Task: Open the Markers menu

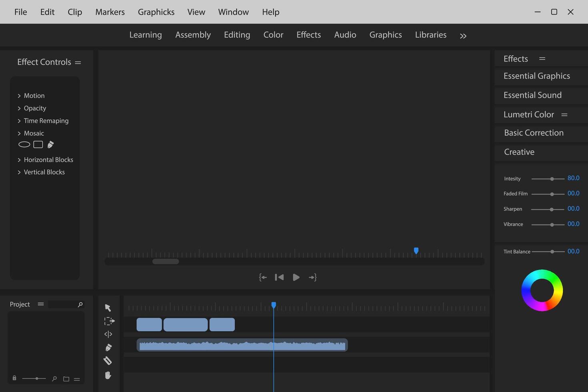Action: (110, 12)
